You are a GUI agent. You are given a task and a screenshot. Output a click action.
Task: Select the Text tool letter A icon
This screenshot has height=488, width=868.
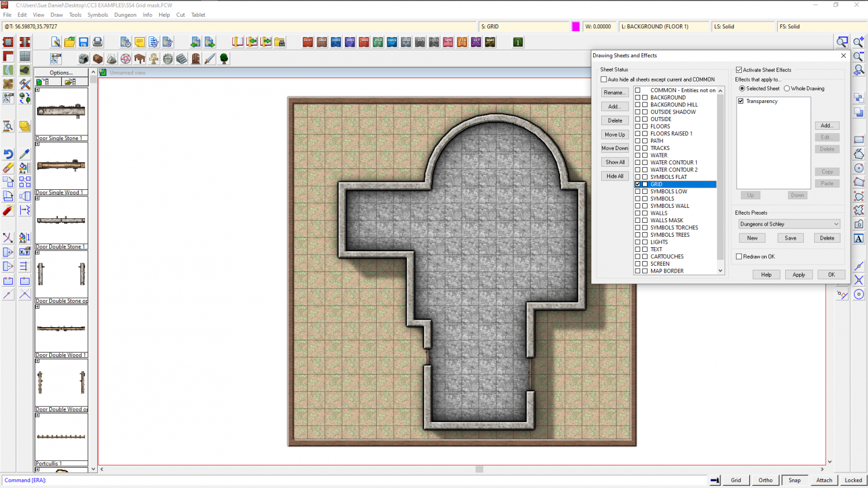859,239
